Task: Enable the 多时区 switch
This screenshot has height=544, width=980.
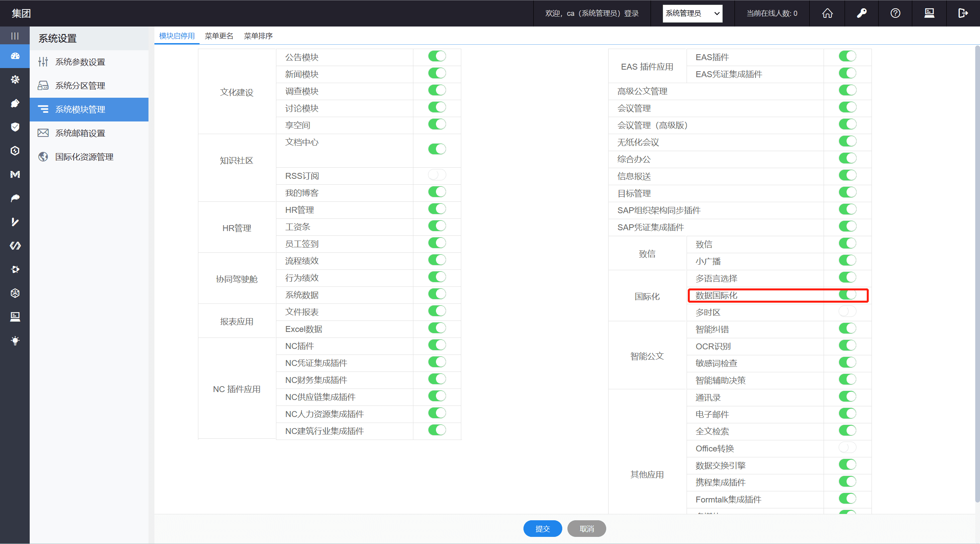Action: click(847, 311)
